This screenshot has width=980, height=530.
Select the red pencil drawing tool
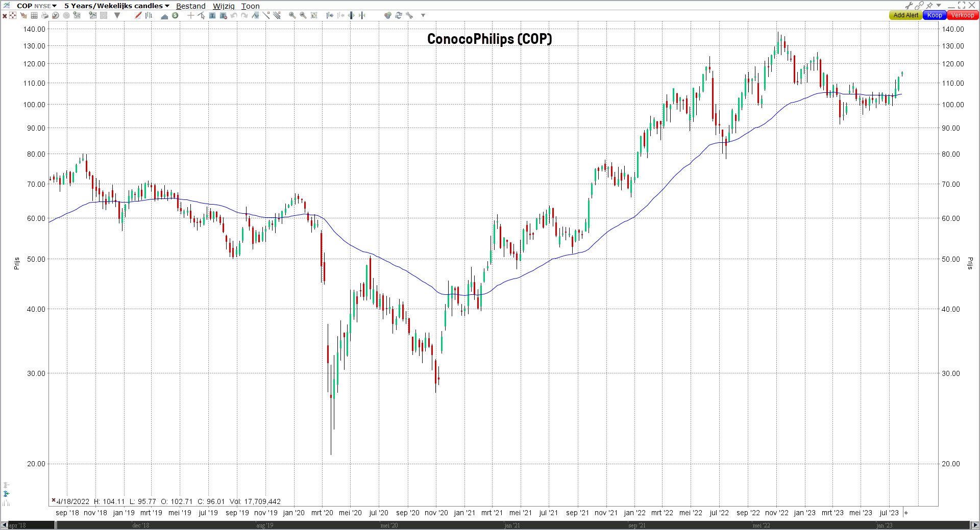click(138, 15)
